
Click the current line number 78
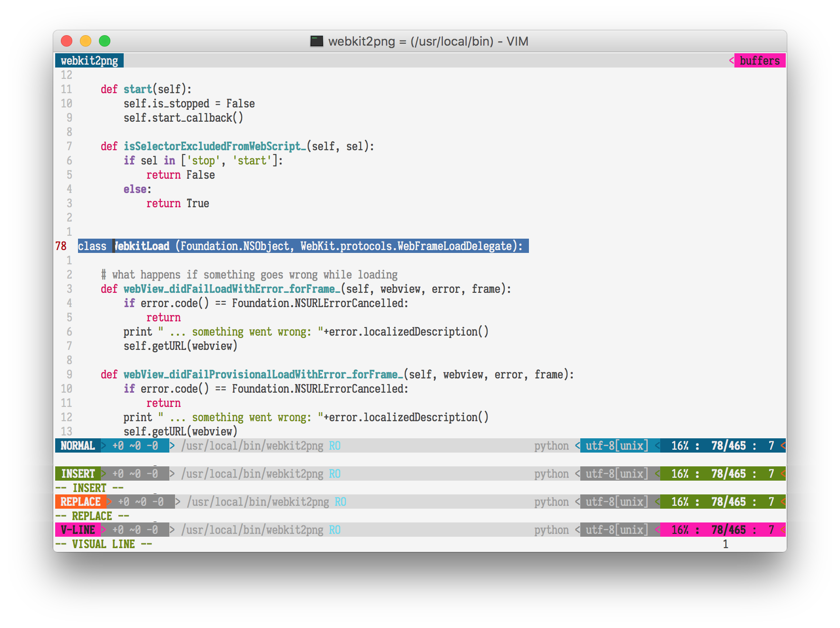click(61, 246)
